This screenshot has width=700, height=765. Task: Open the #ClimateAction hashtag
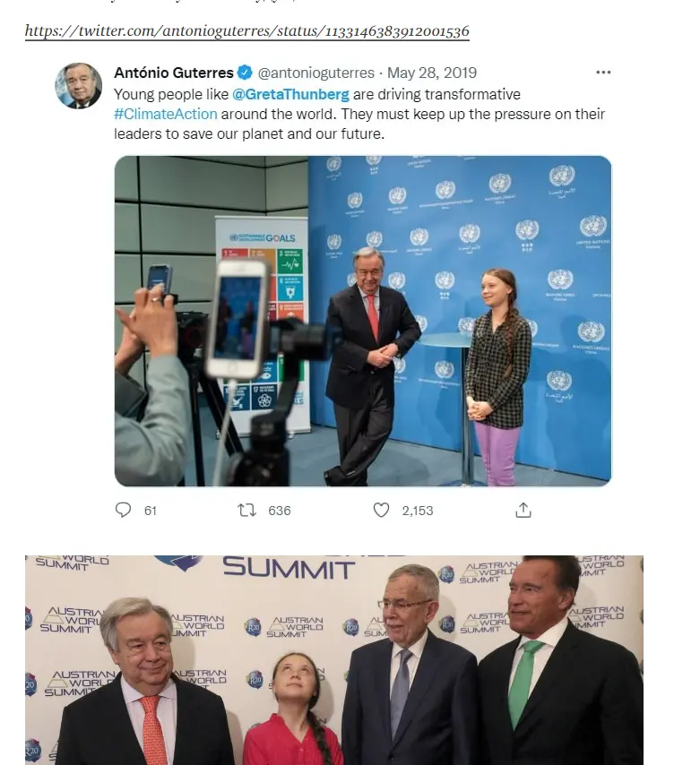(166, 114)
